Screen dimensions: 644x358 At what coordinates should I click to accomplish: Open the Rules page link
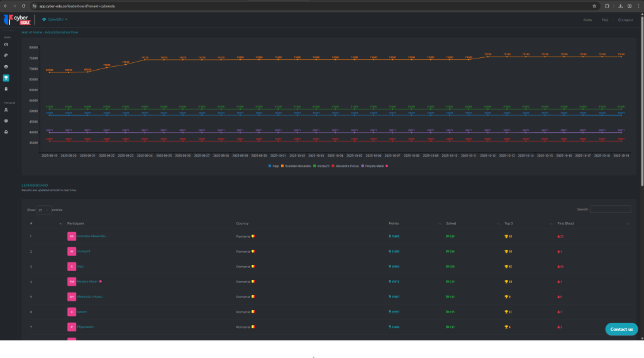coord(587,20)
